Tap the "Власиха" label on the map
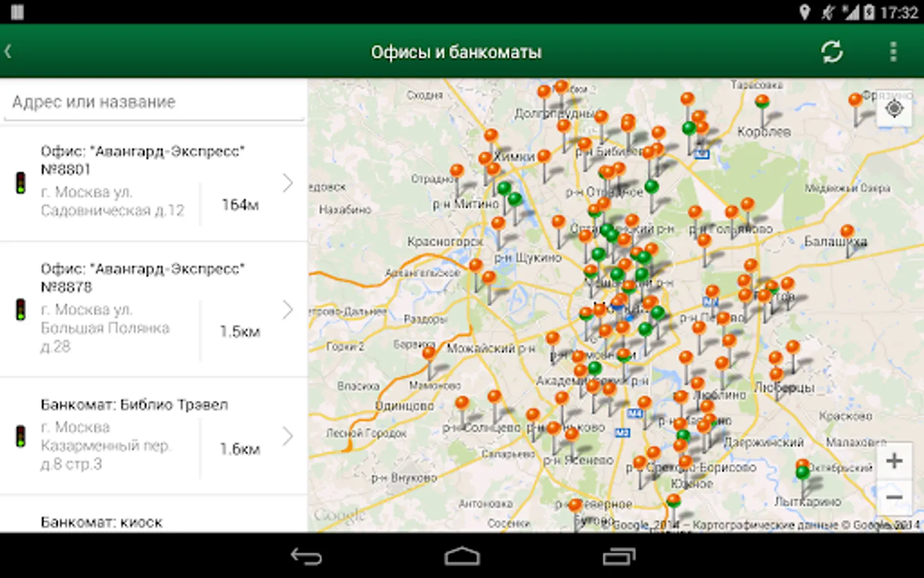Image resolution: width=924 pixels, height=578 pixels. pos(358,386)
